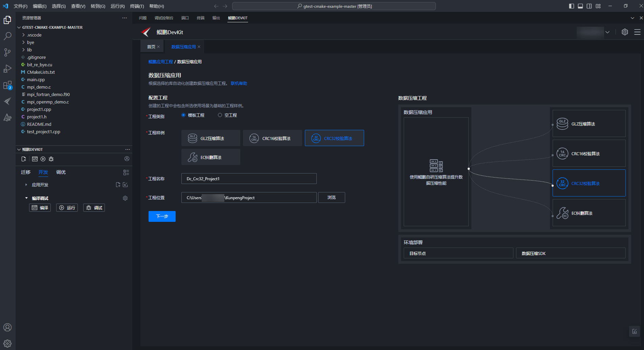The image size is (644, 350).
Task: Open 终端(T) menu
Action: [137, 6]
